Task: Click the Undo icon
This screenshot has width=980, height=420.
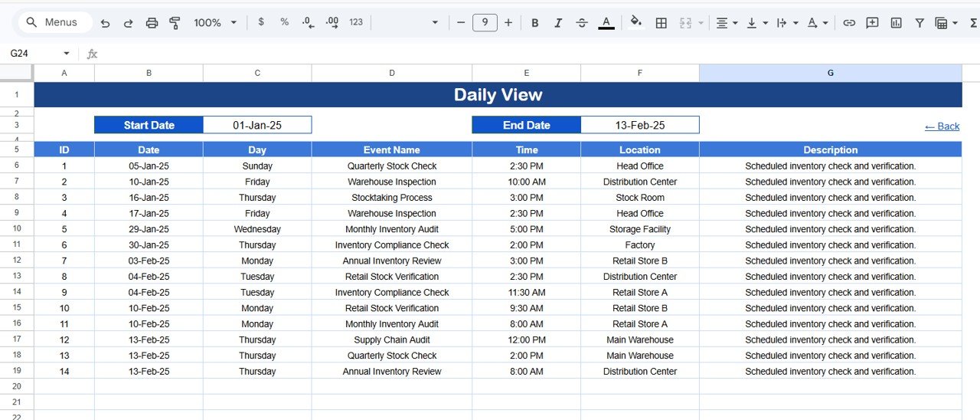Action: [105, 23]
